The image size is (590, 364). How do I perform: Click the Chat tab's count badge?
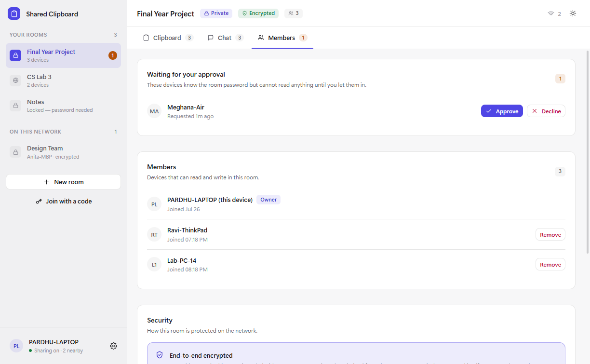click(240, 38)
